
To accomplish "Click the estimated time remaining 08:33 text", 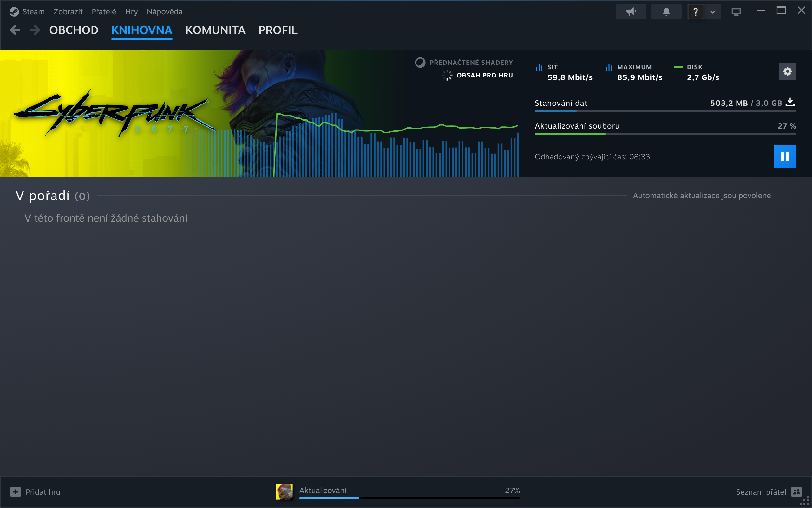I will (x=592, y=157).
